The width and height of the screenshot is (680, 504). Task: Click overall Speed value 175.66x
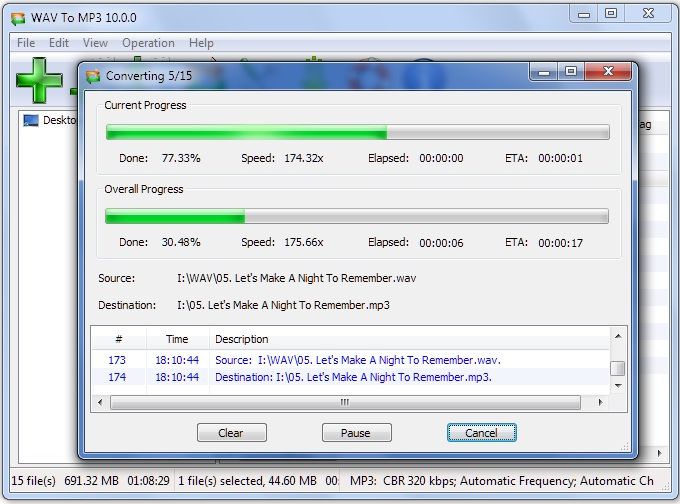[304, 242]
